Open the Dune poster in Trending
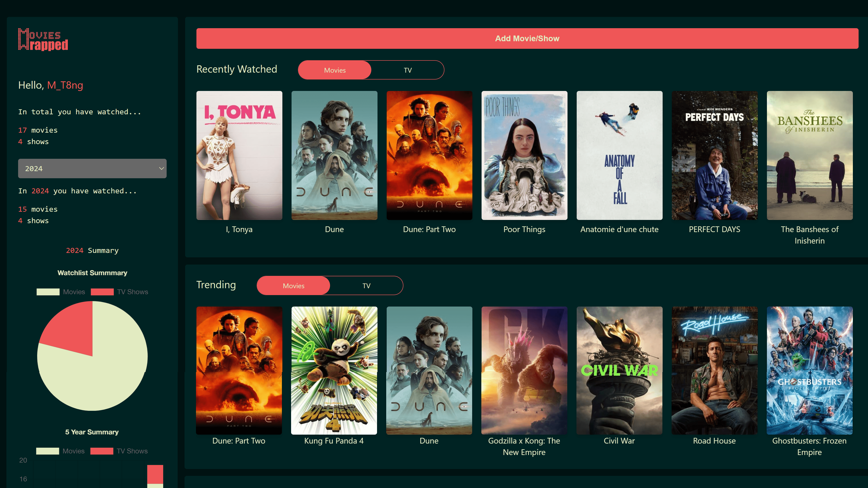Viewport: 868px width, 488px height. [x=429, y=370]
